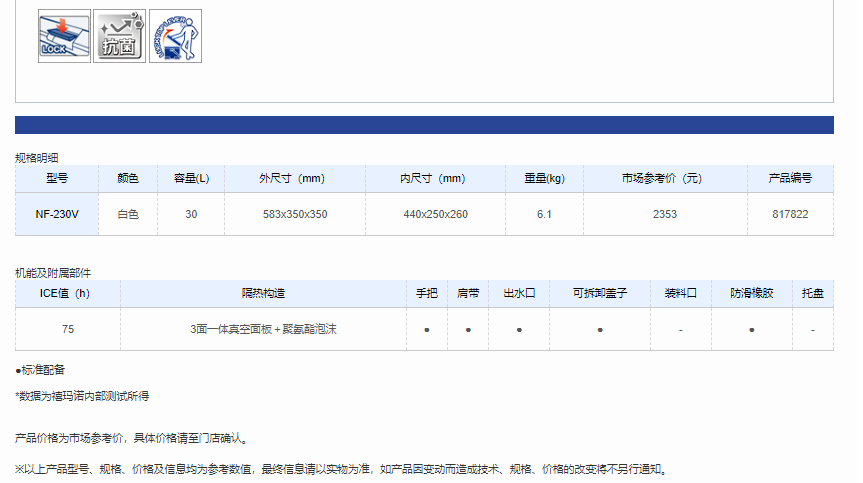The image size is (863, 483).
Task: Click the 白色 color cell
Action: (x=128, y=214)
